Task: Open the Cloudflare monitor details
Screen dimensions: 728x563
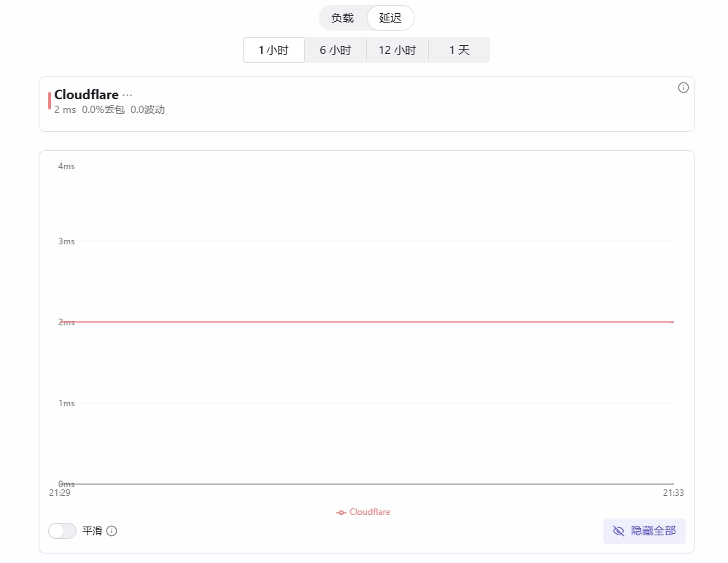Action: [87, 94]
